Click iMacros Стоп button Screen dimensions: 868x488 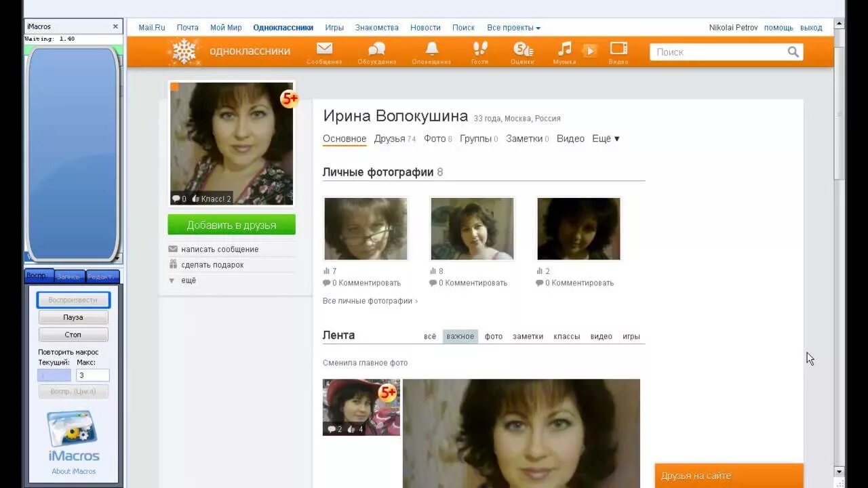pyautogui.click(x=73, y=335)
